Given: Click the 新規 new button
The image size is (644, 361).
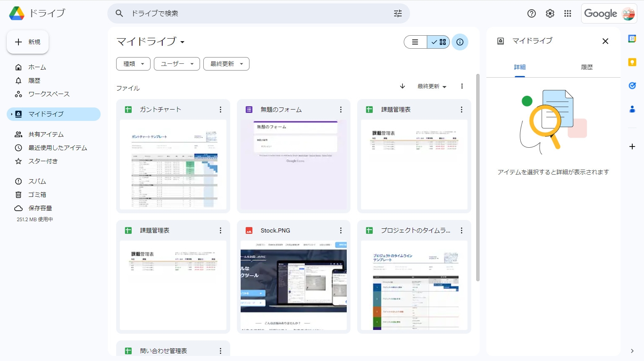Looking at the screenshot, I should pyautogui.click(x=28, y=42).
